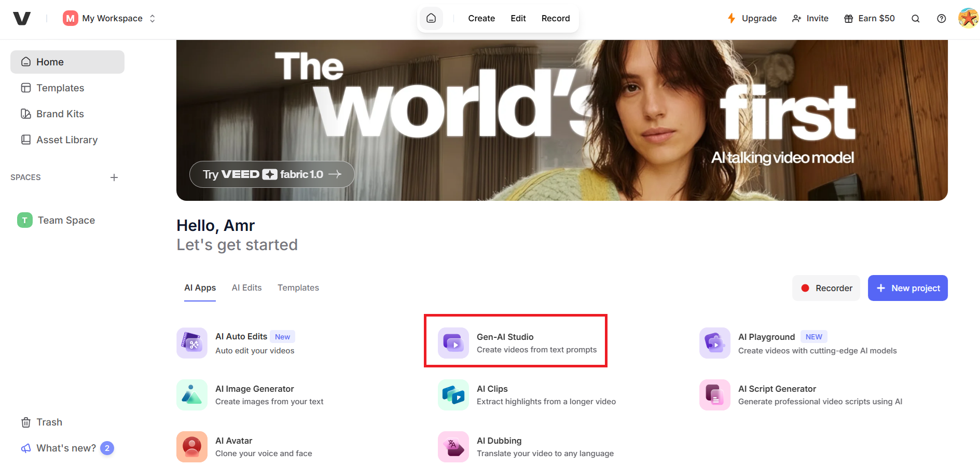Screen dimensions: 980x466
Task: Click the Recorder button
Action: (x=826, y=288)
